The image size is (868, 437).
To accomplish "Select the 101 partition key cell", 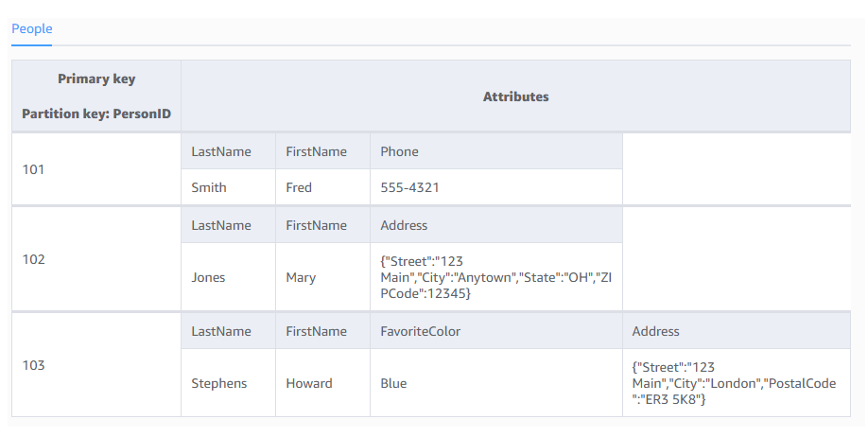I will pos(96,169).
